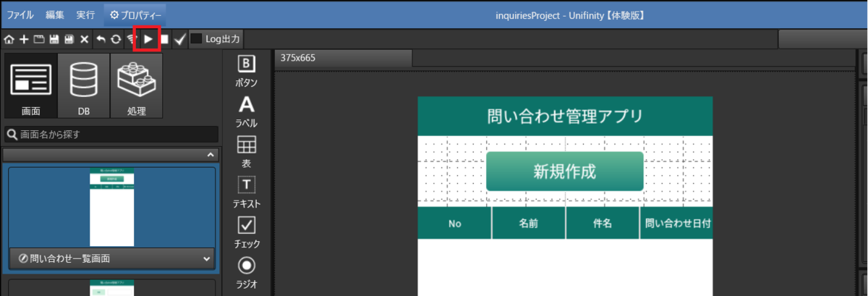Click the plus (new) icon in toolbar

tap(24, 39)
